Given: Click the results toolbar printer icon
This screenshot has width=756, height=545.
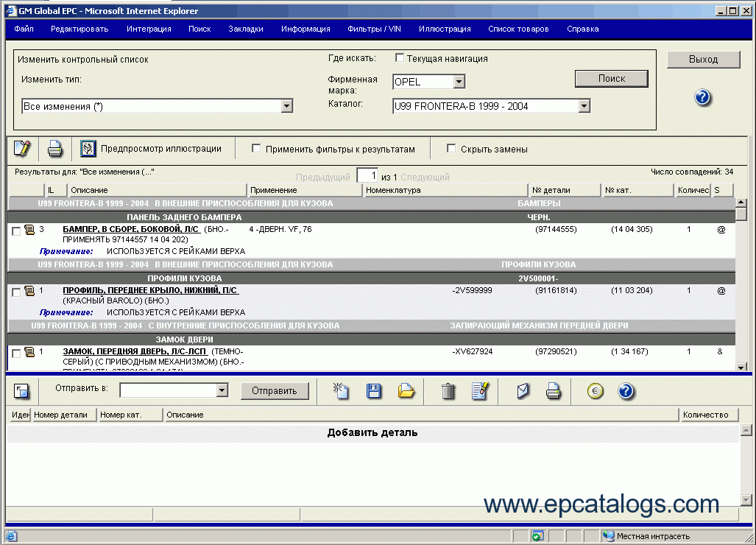Looking at the screenshot, I should click(x=55, y=149).
